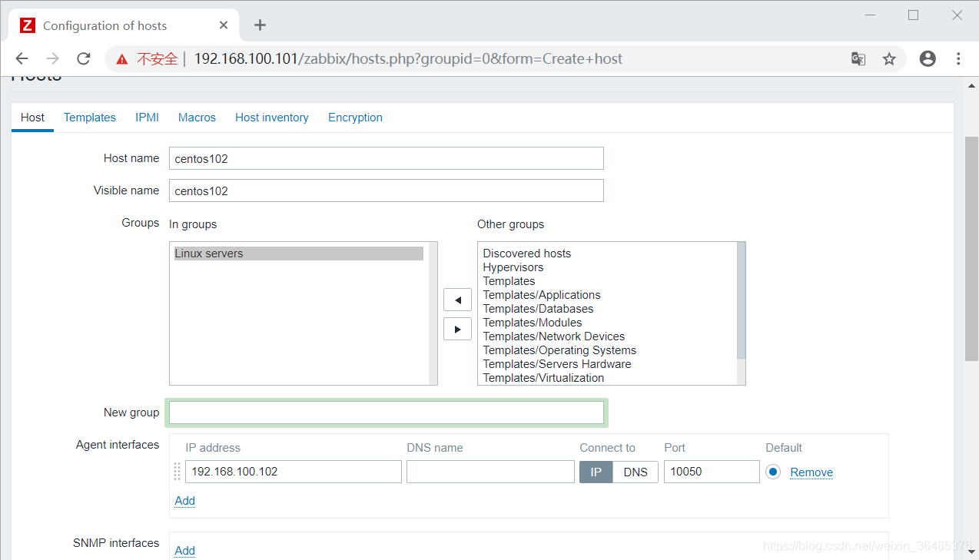Click the browser back arrow
The height and width of the screenshot is (560, 979).
(22, 58)
